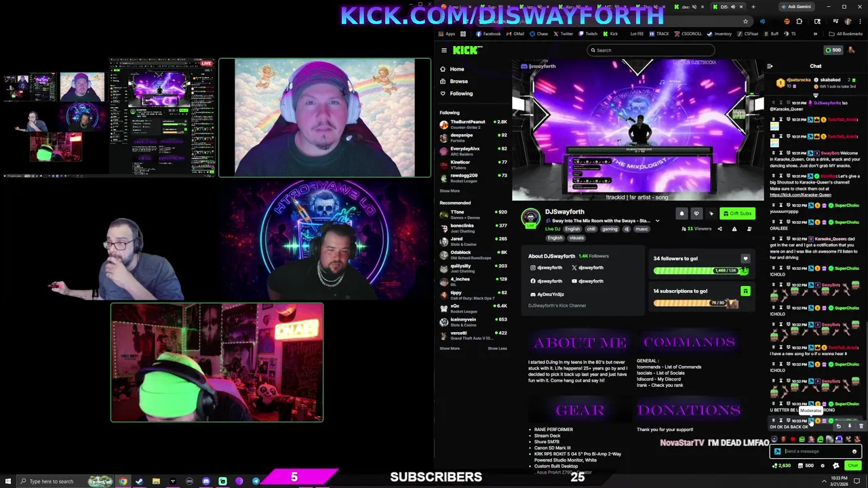The width and height of the screenshot is (868, 488).
Task: Expand Show More under the Following list
Action: pyautogui.click(x=450, y=191)
